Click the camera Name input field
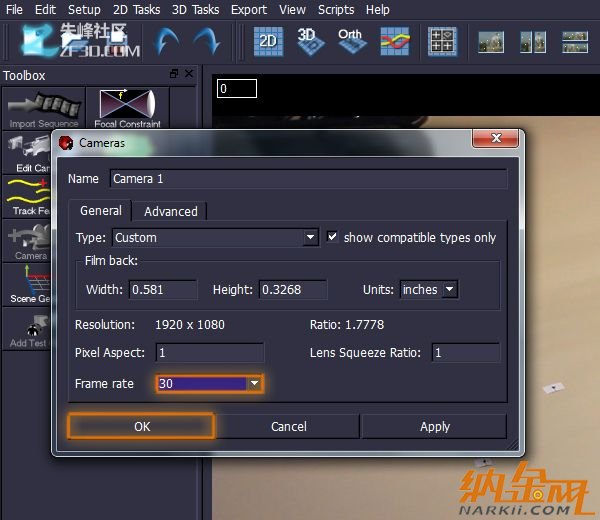Screen dimensions: 600x520 pyautogui.click(x=308, y=179)
